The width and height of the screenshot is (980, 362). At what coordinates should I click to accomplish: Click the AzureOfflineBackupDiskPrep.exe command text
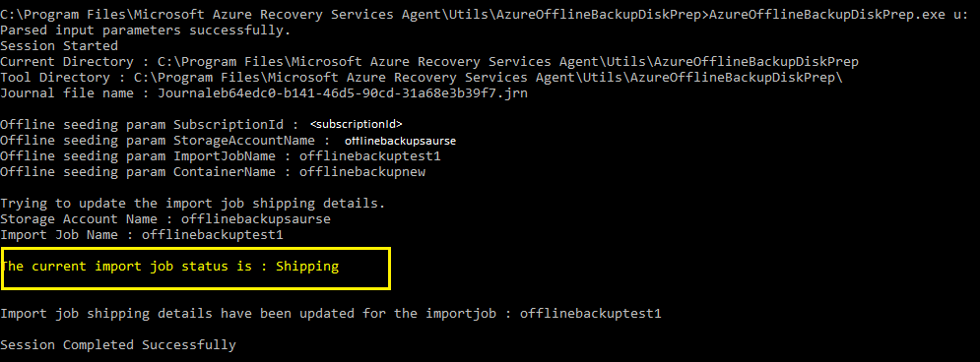tap(827, 15)
